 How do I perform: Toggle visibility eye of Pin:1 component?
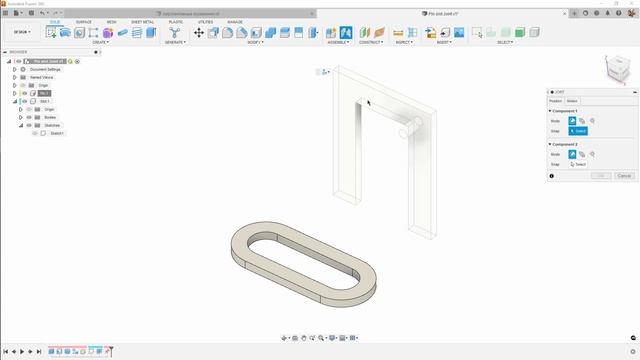click(x=24, y=93)
